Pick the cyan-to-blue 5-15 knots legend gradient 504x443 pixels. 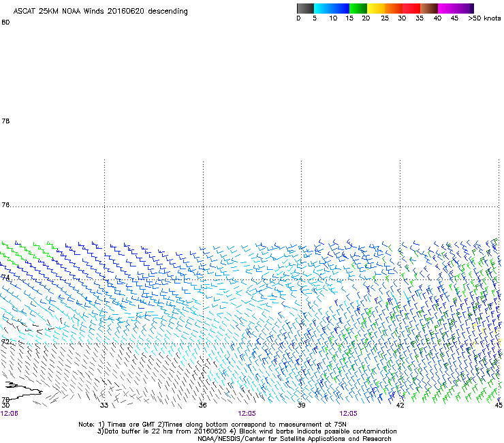coord(332,8)
